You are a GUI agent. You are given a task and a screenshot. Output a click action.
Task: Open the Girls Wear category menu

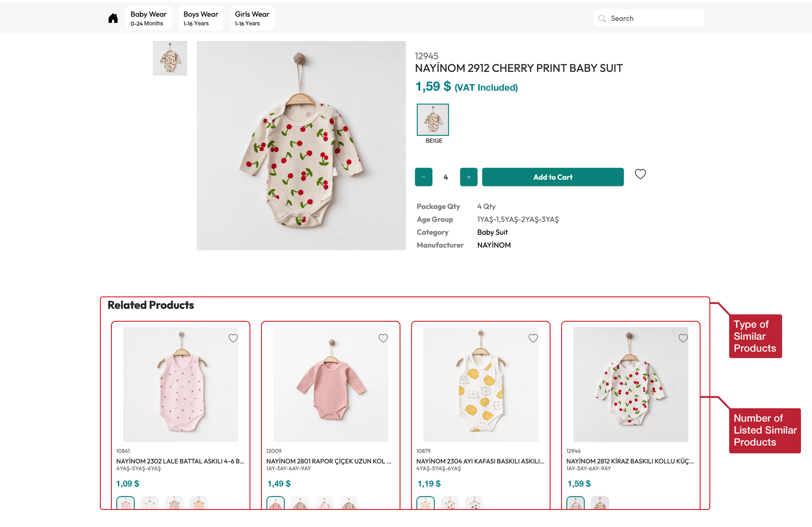pos(252,18)
